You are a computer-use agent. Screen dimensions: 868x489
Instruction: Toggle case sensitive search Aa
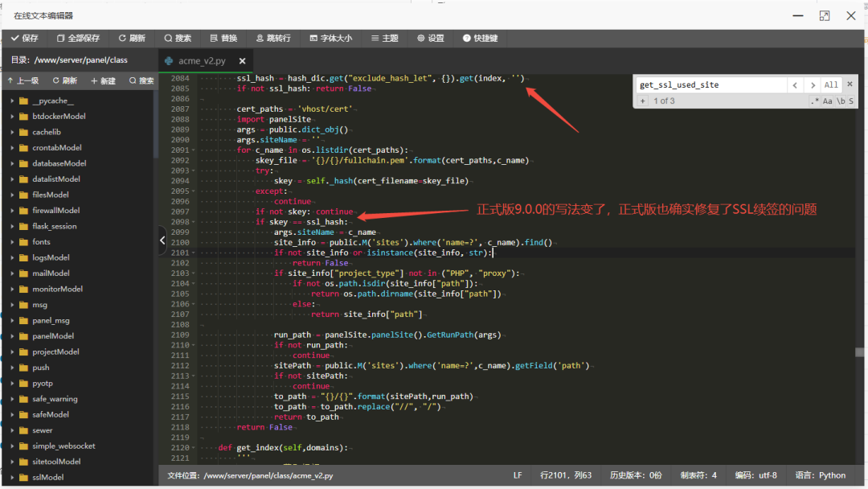click(827, 101)
